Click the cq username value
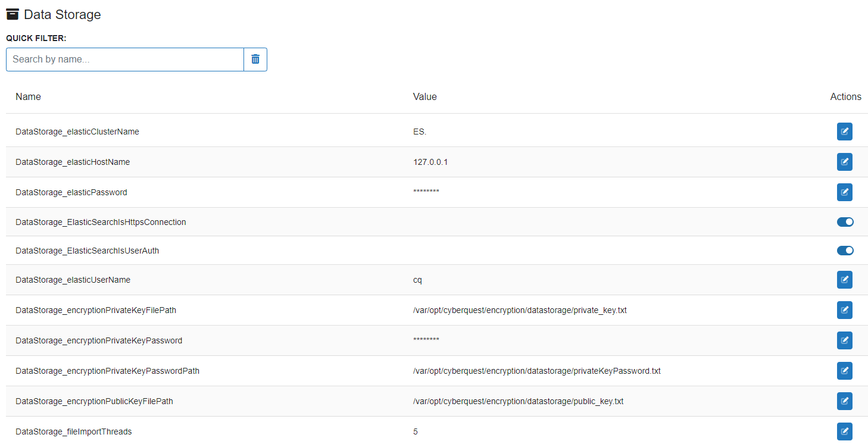Screen dimensions: 868x444 pyautogui.click(x=417, y=280)
